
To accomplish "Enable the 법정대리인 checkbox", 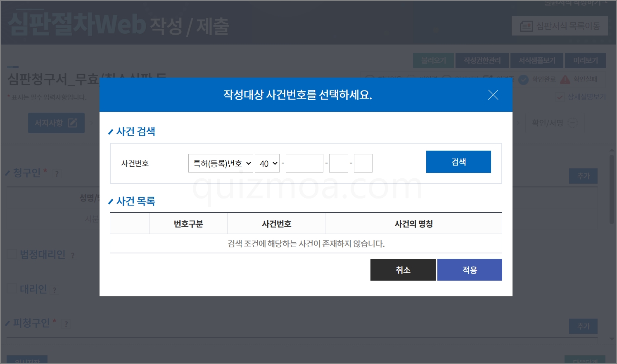I will [12, 254].
